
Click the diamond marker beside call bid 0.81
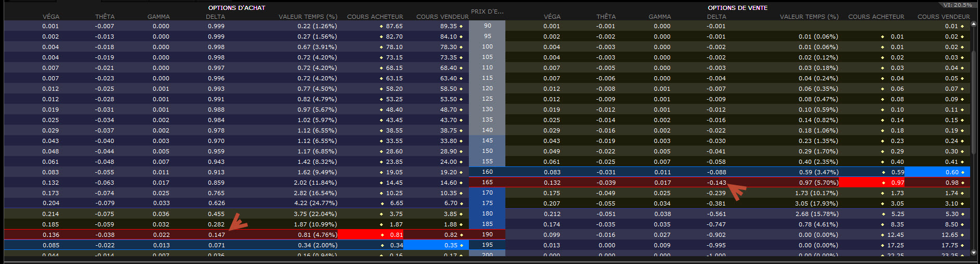pos(382,235)
